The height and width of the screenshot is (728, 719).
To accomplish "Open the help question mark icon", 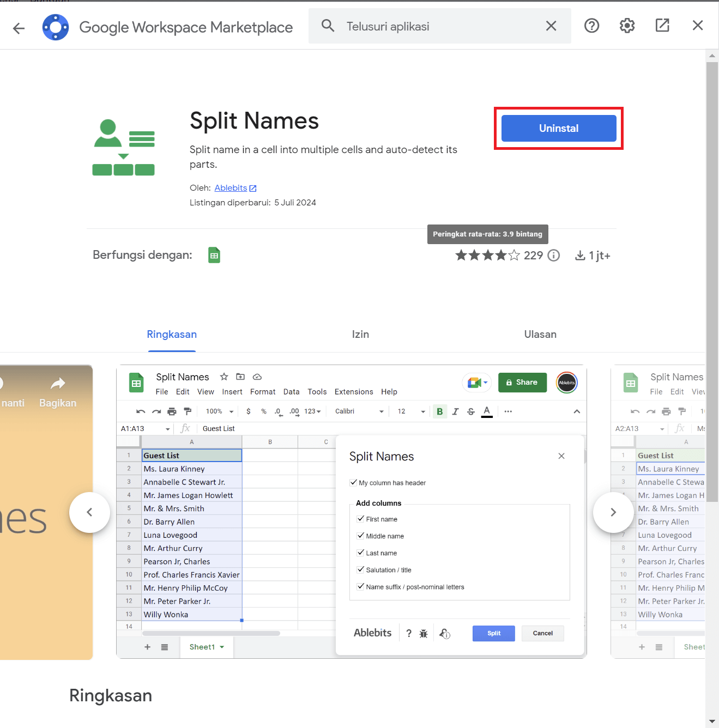I will point(591,26).
